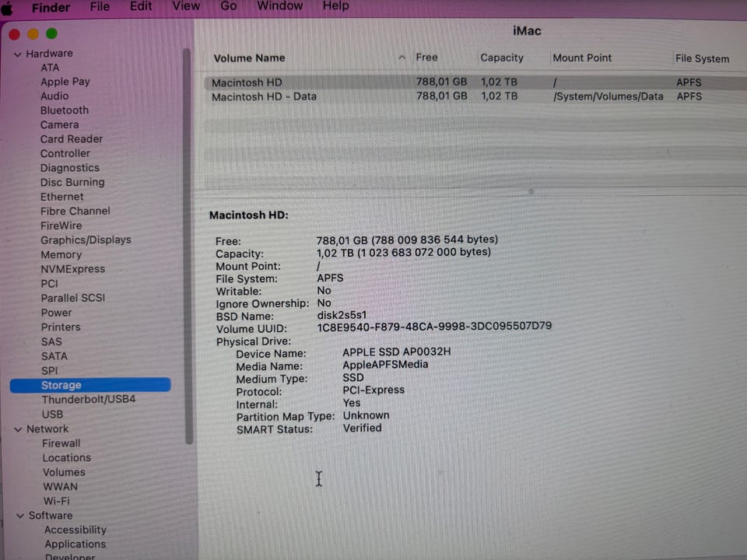
Task: Select SPI in the sidebar
Action: click(x=50, y=370)
